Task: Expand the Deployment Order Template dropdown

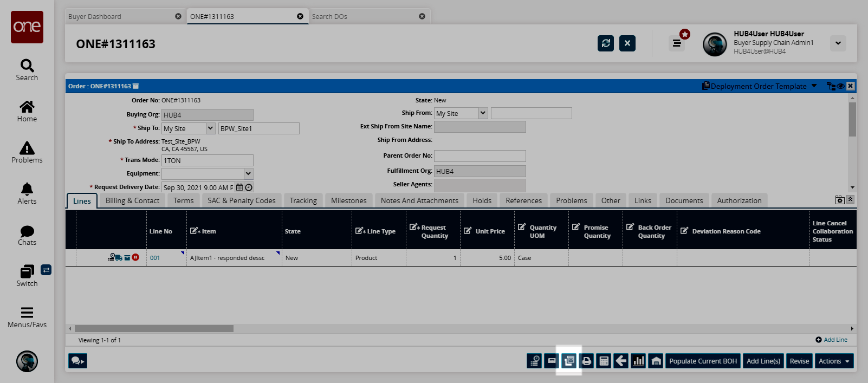Action: [x=814, y=86]
